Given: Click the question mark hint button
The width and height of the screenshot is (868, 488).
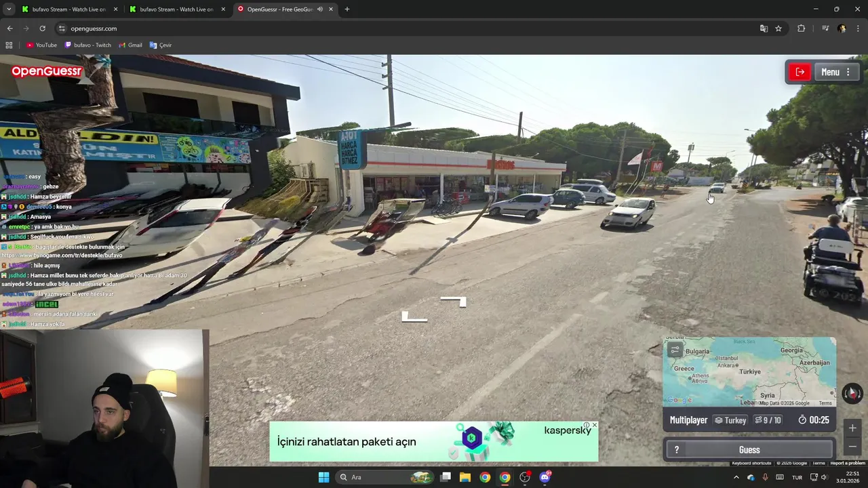Looking at the screenshot, I should point(676,450).
